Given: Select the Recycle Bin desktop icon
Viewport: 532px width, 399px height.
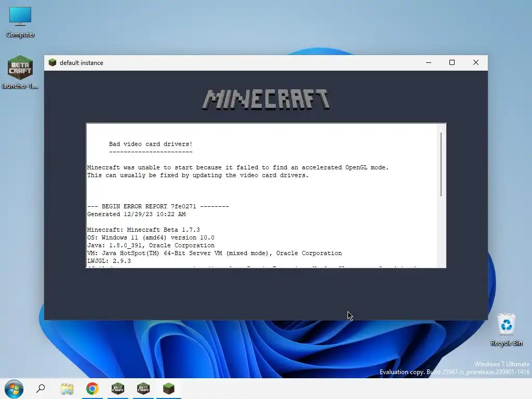Looking at the screenshot, I should [x=506, y=329].
